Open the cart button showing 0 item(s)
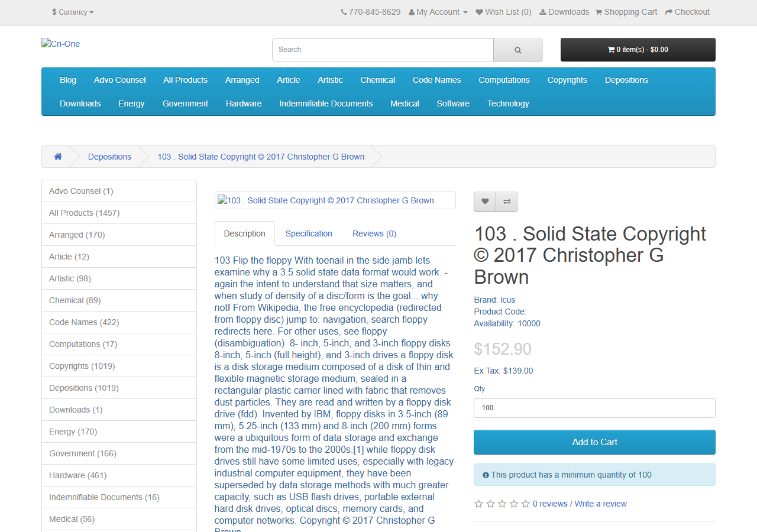 [638, 50]
